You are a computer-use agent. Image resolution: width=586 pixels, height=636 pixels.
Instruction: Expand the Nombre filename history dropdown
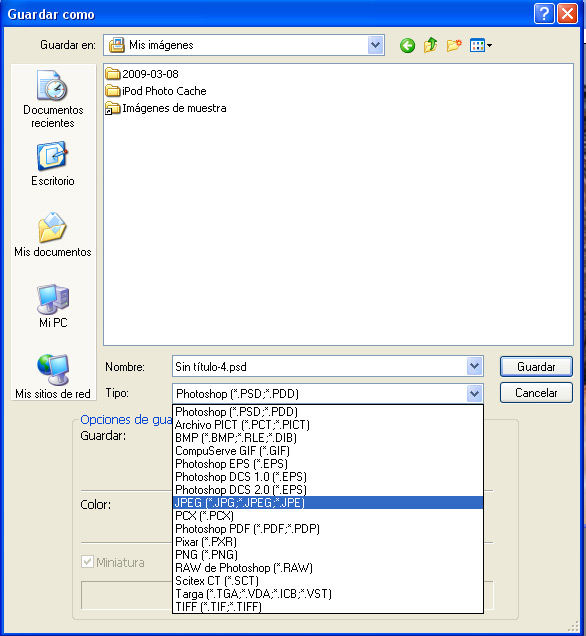point(474,366)
